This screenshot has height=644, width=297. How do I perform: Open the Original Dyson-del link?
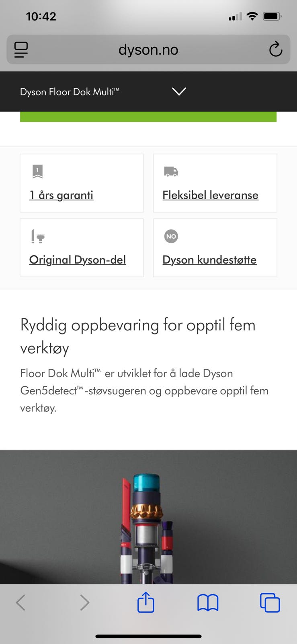78,260
